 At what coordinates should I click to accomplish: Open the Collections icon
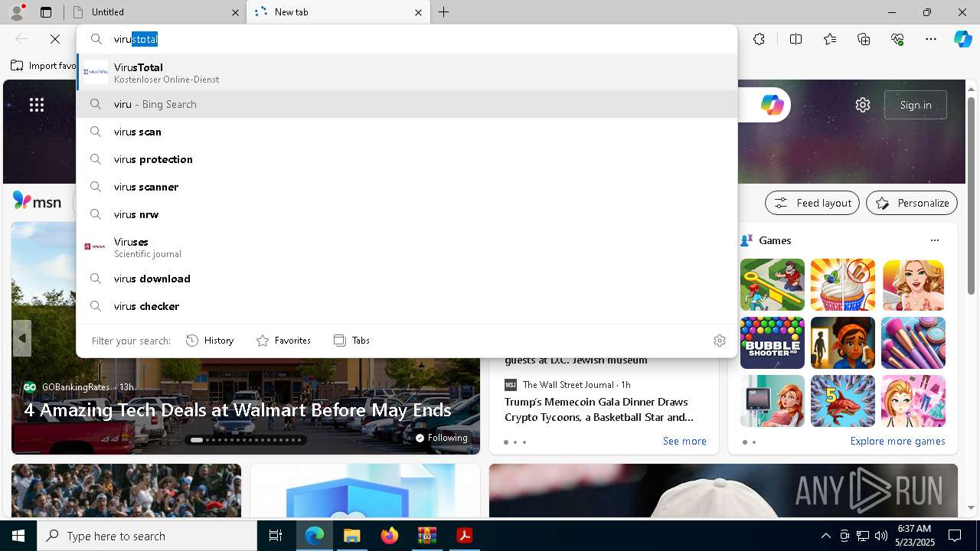864,39
